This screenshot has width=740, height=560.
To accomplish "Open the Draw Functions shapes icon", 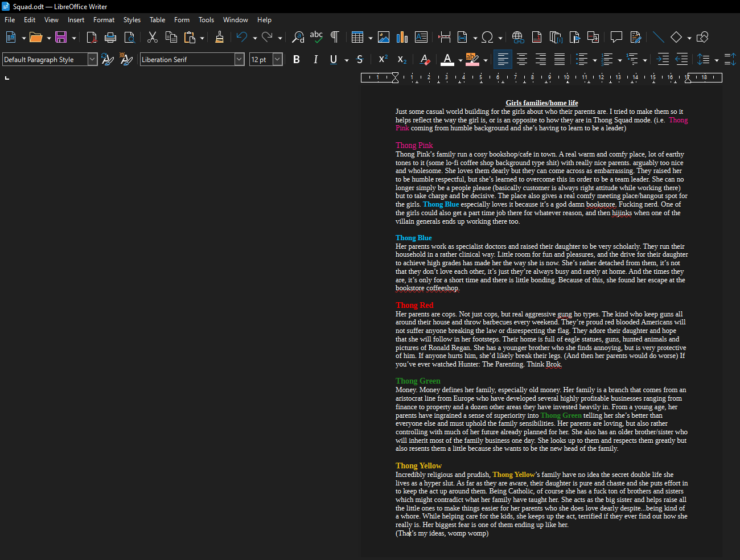I will click(702, 38).
